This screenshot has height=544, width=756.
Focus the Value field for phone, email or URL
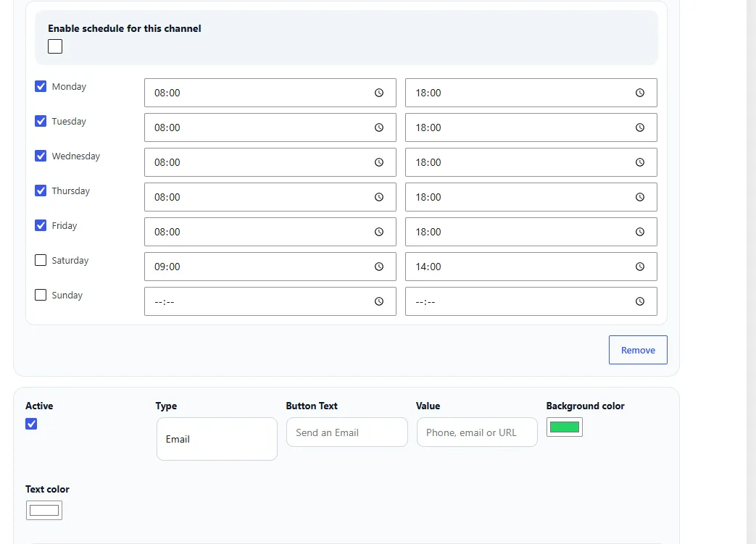click(x=478, y=432)
